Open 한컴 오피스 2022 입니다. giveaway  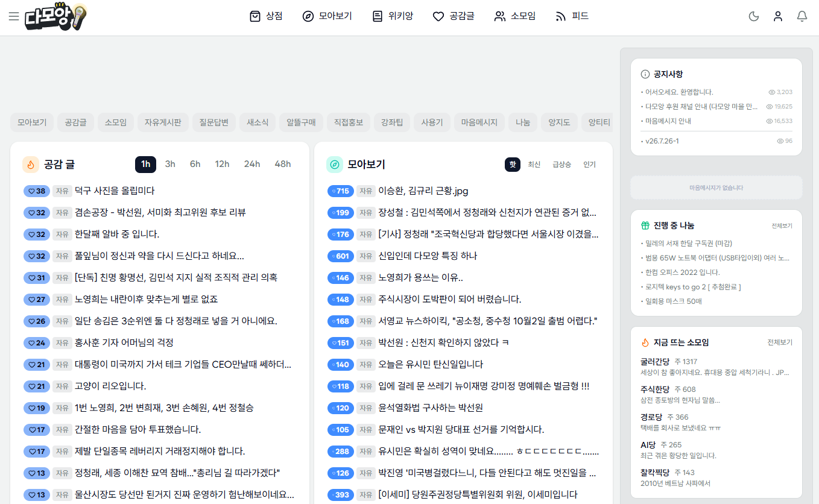[x=682, y=272]
